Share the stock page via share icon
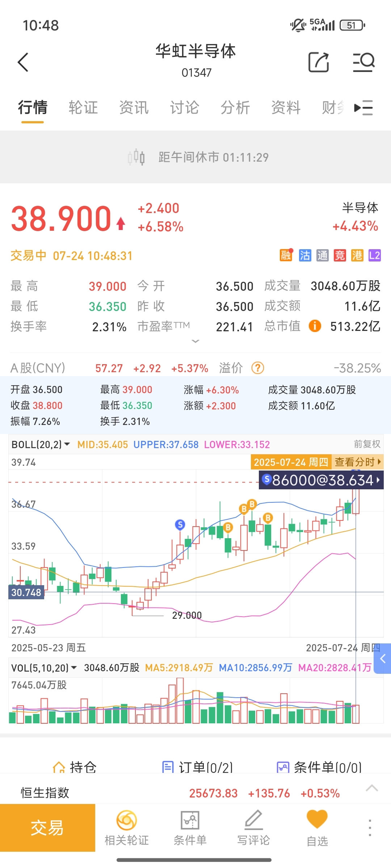391x868 pixels. point(319,62)
